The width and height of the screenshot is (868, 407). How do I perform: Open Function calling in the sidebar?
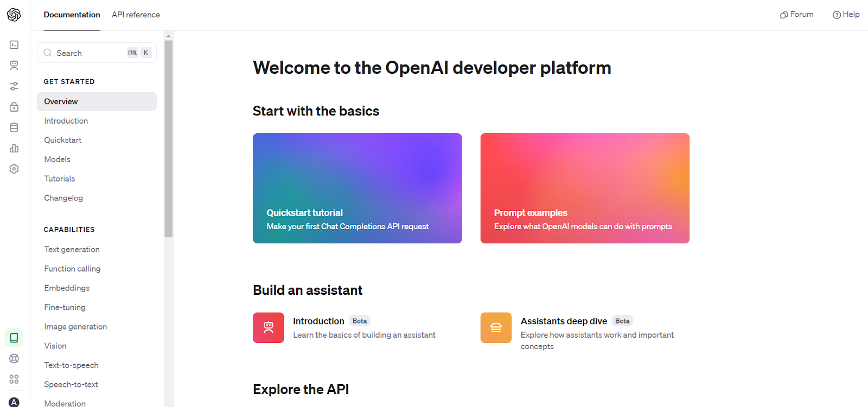pos(72,269)
